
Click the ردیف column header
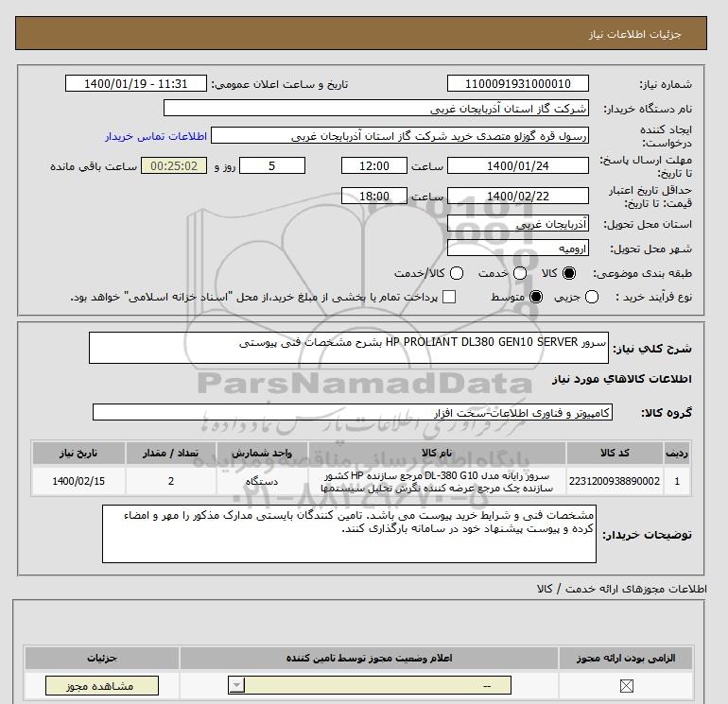point(677,453)
